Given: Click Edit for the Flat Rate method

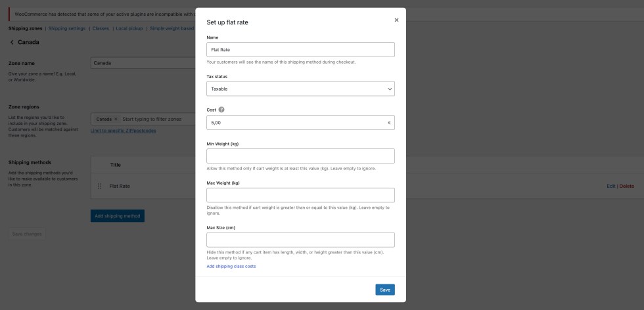Looking at the screenshot, I should point(610,186).
